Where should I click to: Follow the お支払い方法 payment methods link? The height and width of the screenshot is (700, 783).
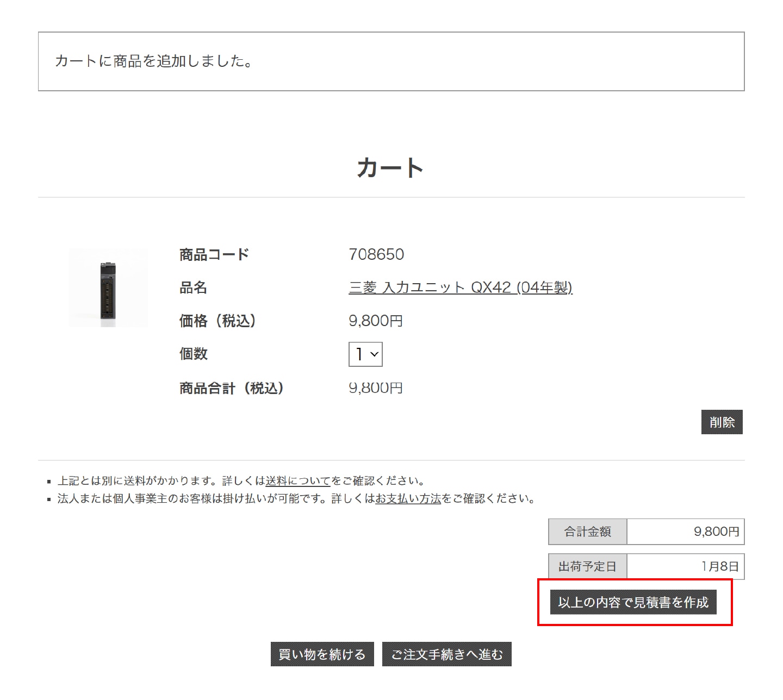pos(408,499)
